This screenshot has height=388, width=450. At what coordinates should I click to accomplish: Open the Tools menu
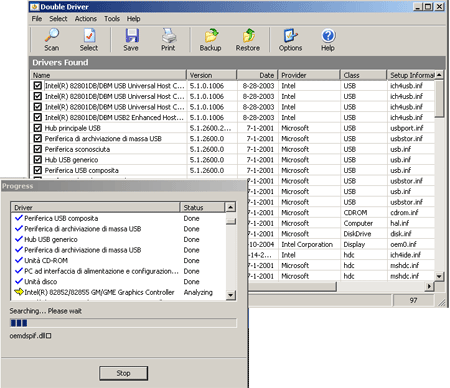click(x=112, y=19)
